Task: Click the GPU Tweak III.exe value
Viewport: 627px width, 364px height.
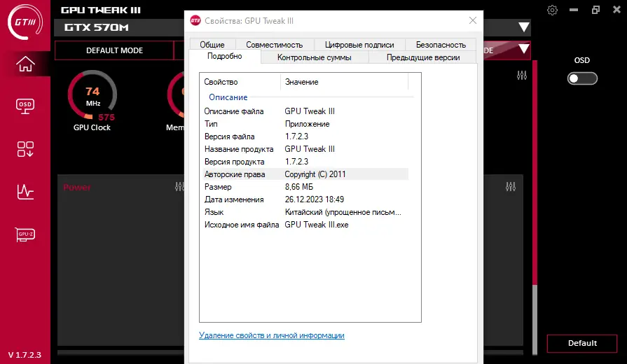Action: 316,225
